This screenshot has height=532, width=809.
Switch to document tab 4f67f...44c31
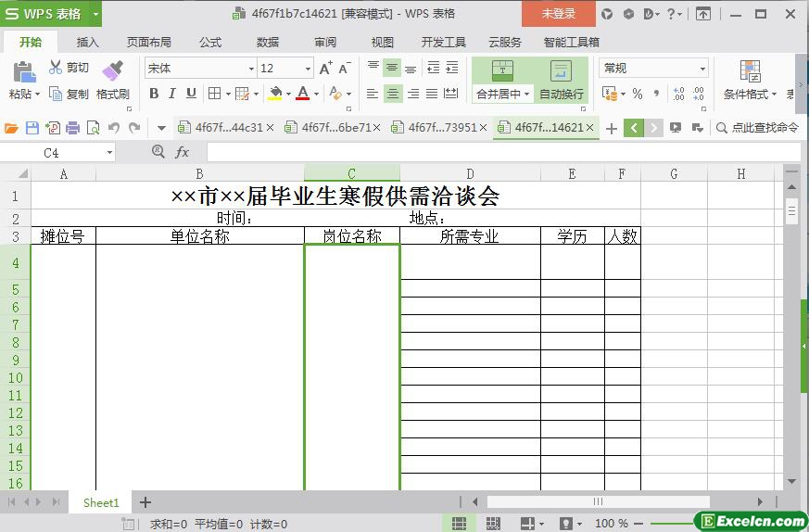click(225, 128)
